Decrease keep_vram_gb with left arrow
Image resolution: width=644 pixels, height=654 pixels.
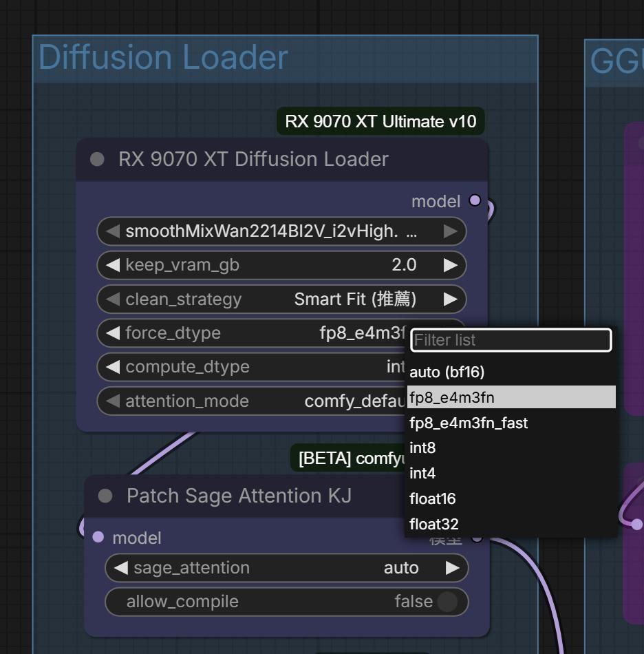pyautogui.click(x=113, y=265)
